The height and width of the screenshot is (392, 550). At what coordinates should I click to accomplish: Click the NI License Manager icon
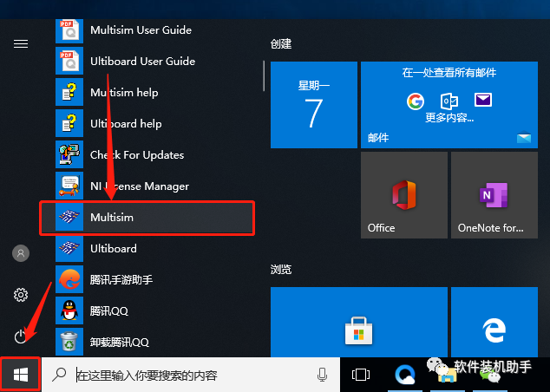click(69, 186)
